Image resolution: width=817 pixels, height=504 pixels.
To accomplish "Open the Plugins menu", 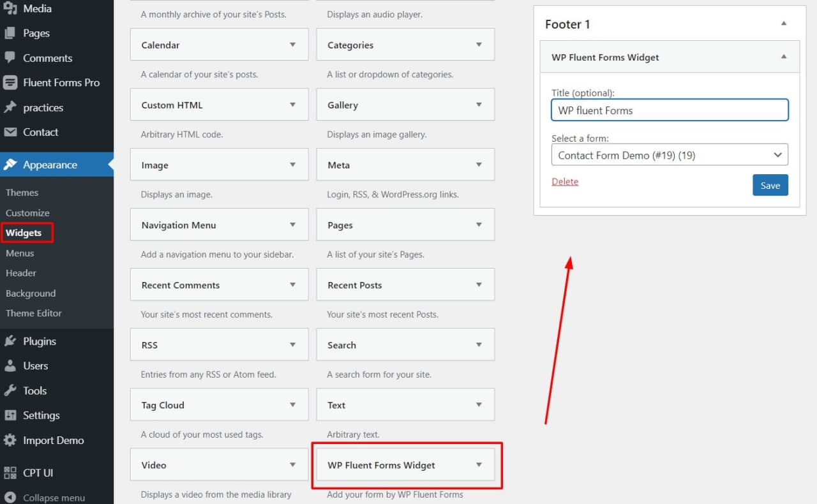I will 40,341.
